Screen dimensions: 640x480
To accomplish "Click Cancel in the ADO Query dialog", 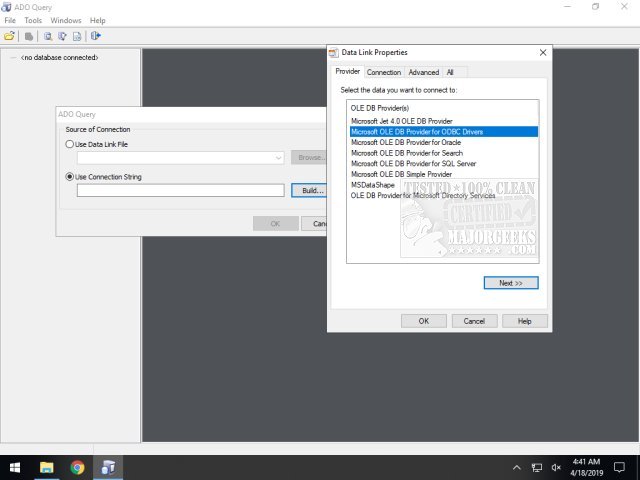I will click(314, 224).
